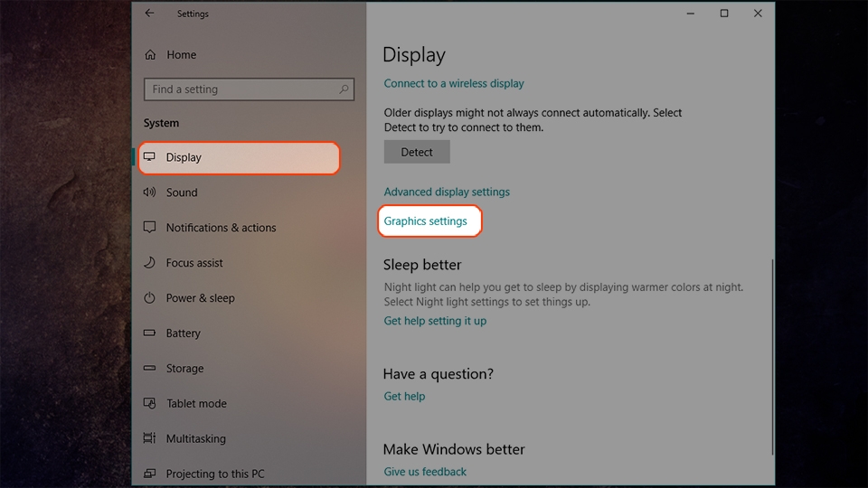Click the Home house icon

[x=150, y=55]
